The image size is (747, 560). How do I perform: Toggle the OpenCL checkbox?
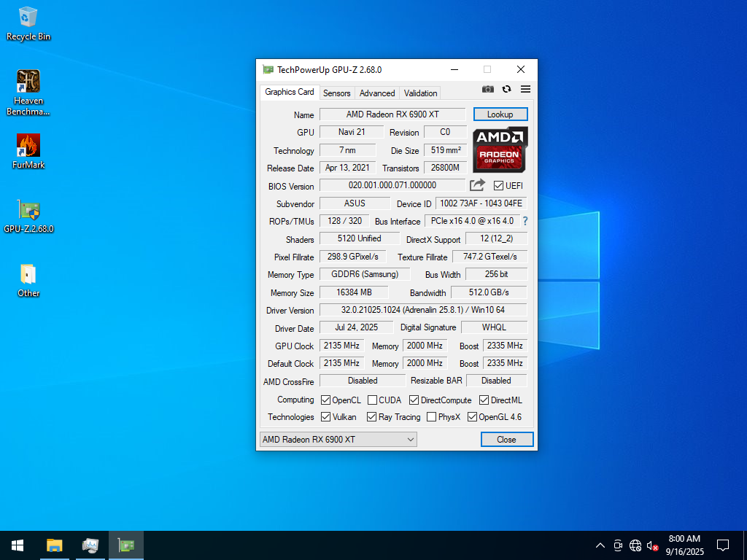(325, 400)
